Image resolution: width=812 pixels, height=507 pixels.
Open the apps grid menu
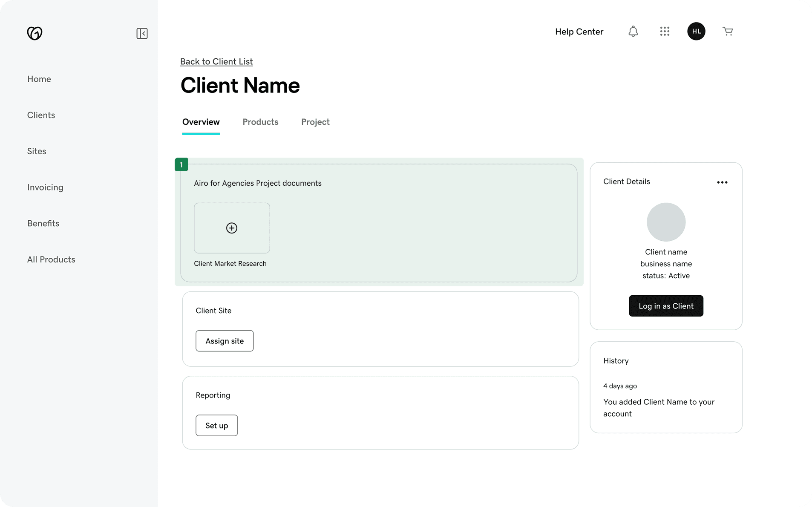665,31
